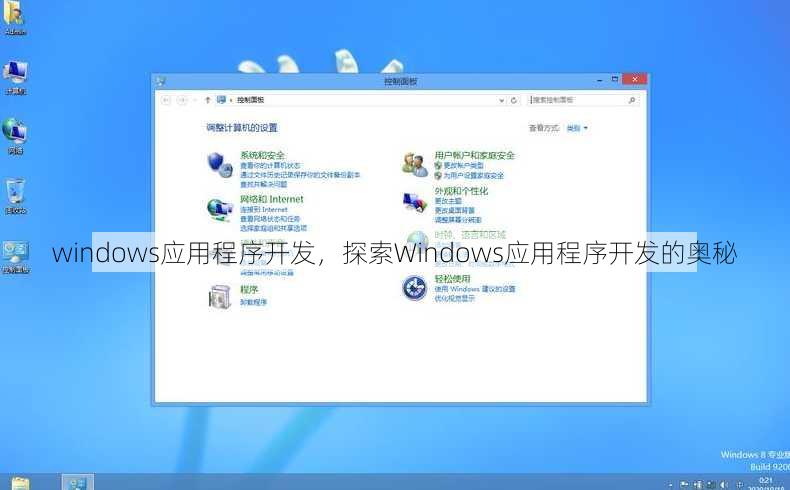Open the network tray icon
The height and width of the screenshot is (490, 790).
pos(711,484)
